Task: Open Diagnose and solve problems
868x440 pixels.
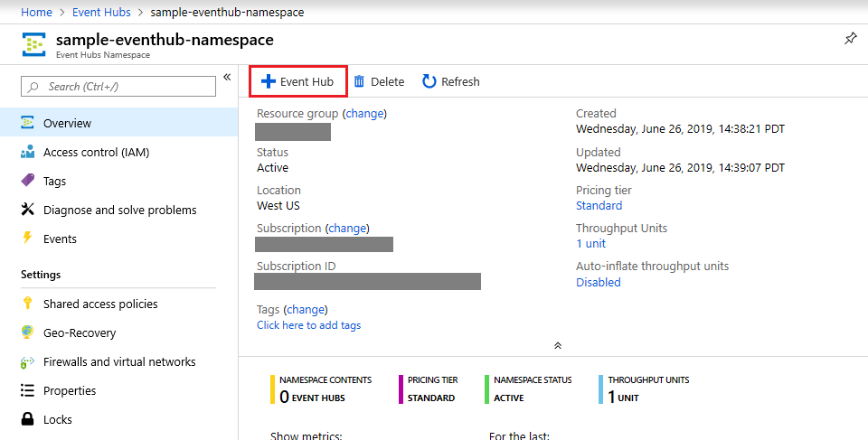Action: pos(119,210)
